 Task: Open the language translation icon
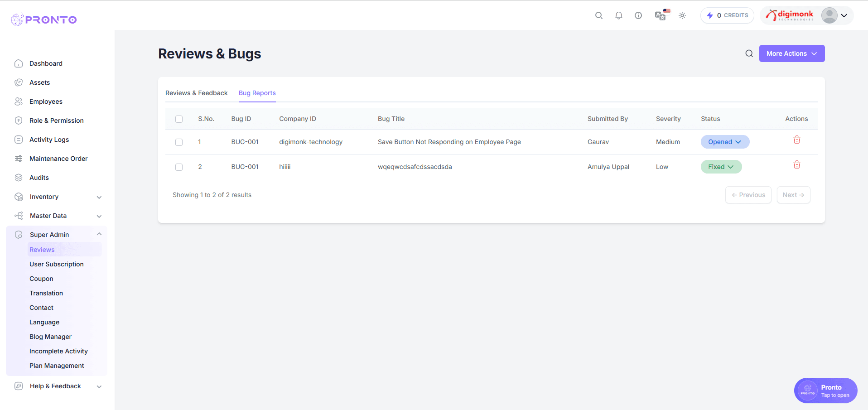tap(660, 15)
